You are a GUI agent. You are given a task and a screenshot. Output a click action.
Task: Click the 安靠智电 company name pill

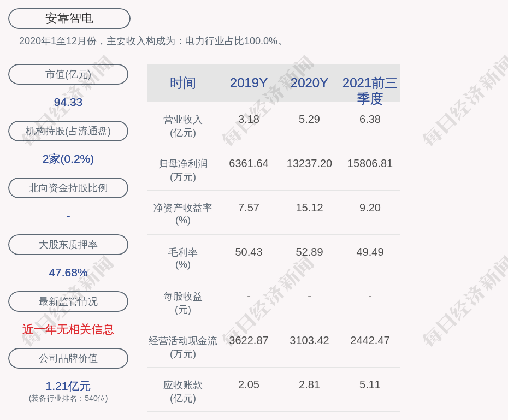pos(69,19)
